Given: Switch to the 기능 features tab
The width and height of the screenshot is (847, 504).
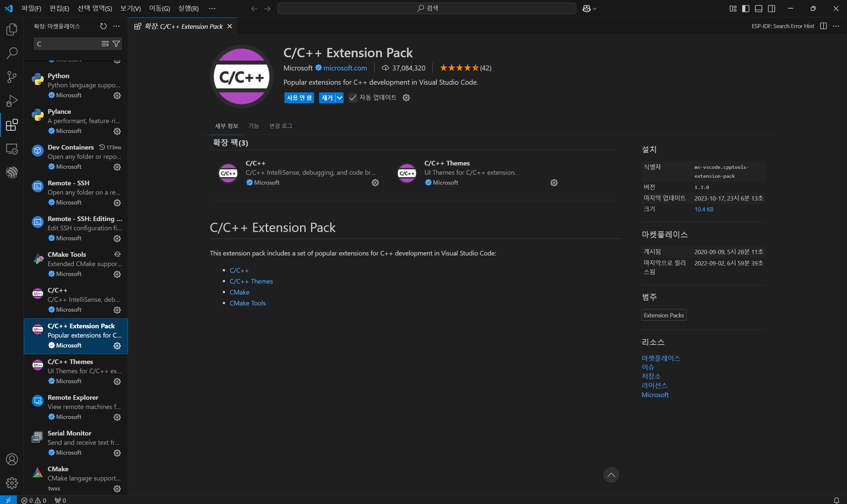Looking at the screenshot, I should [x=253, y=126].
